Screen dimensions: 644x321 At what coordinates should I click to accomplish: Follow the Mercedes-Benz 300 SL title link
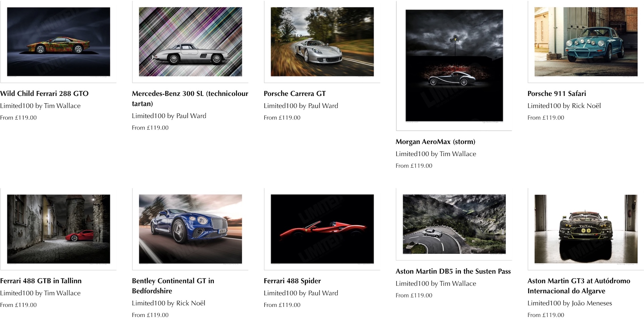[190, 99]
